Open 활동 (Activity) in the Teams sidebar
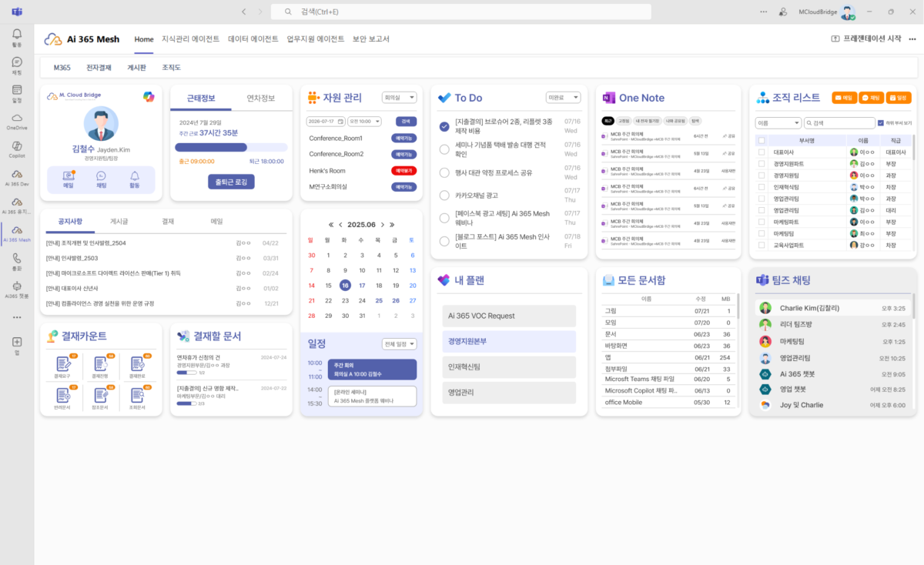924x565 pixels. (x=17, y=38)
